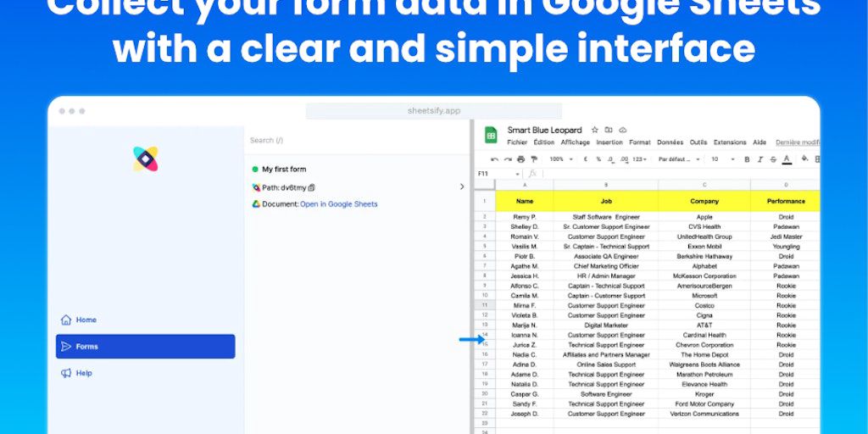The image size is (868, 434).
Task: Select the cell Jedi Master
Action: tap(786, 237)
